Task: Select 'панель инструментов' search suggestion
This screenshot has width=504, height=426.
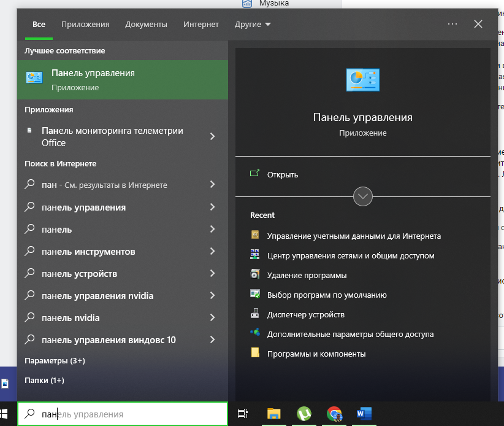Action: click(x=88, y=252)
